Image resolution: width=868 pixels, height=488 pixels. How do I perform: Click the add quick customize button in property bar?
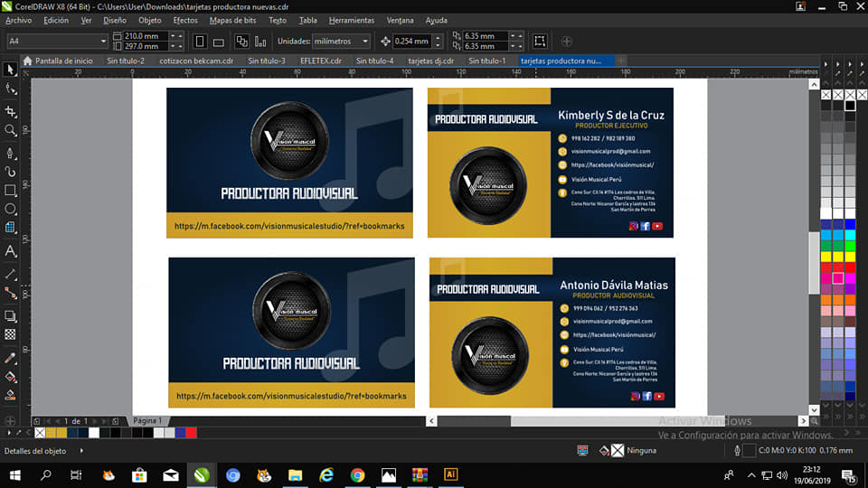(x=566, y=42)
